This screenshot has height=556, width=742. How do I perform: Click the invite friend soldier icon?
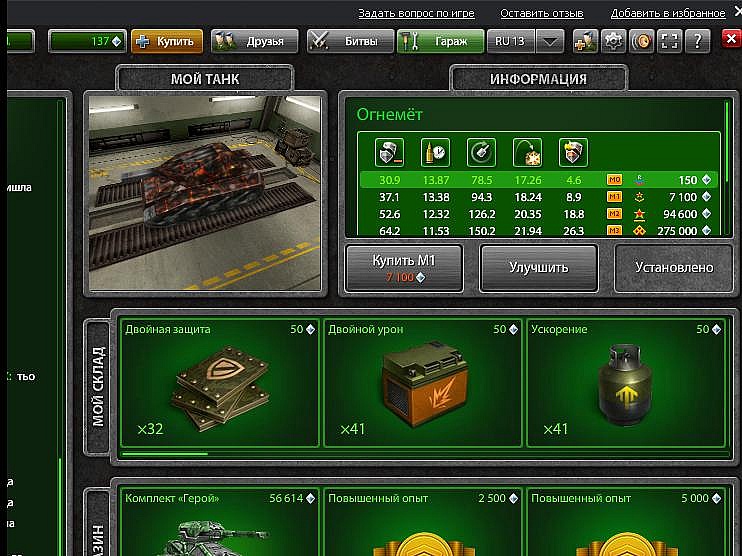pyautogui.click(x=585, y=41)
